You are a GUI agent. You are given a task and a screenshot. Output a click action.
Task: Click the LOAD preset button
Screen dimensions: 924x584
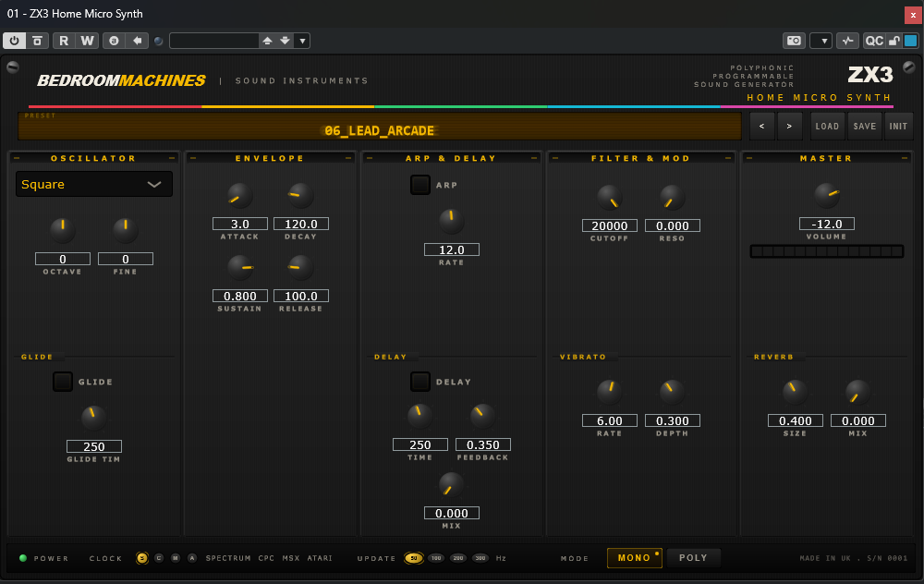(x=827, y=126)
